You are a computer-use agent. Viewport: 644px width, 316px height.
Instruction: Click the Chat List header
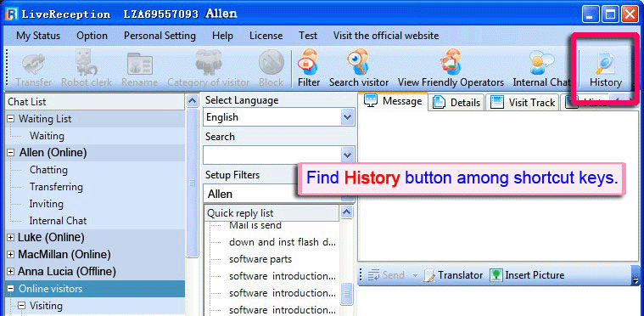point(95,102)
